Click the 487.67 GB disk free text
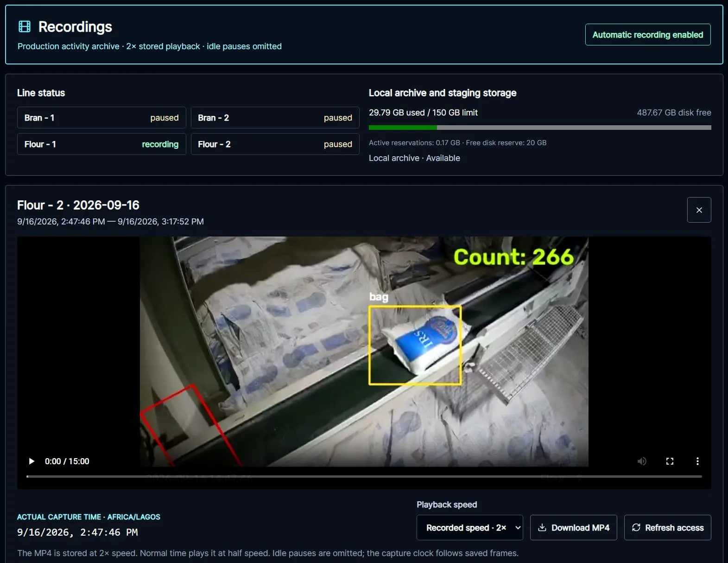 click(x=674, y=113)
